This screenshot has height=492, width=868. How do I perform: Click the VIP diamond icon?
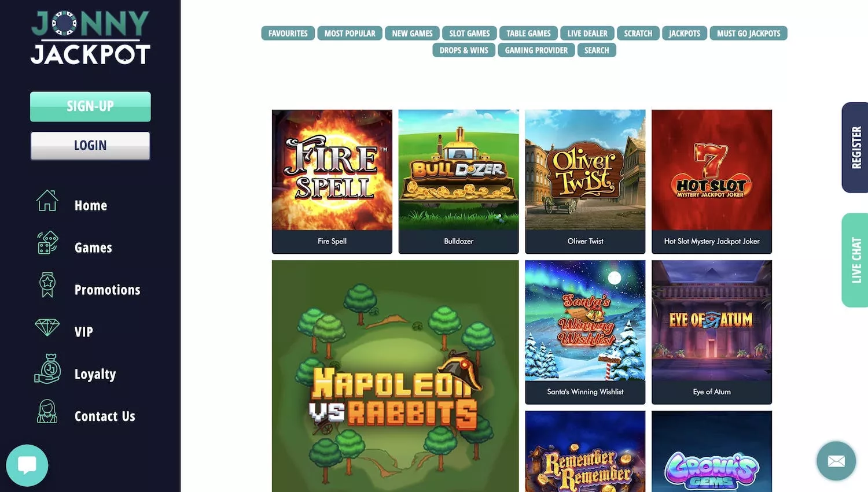[47, 327]
